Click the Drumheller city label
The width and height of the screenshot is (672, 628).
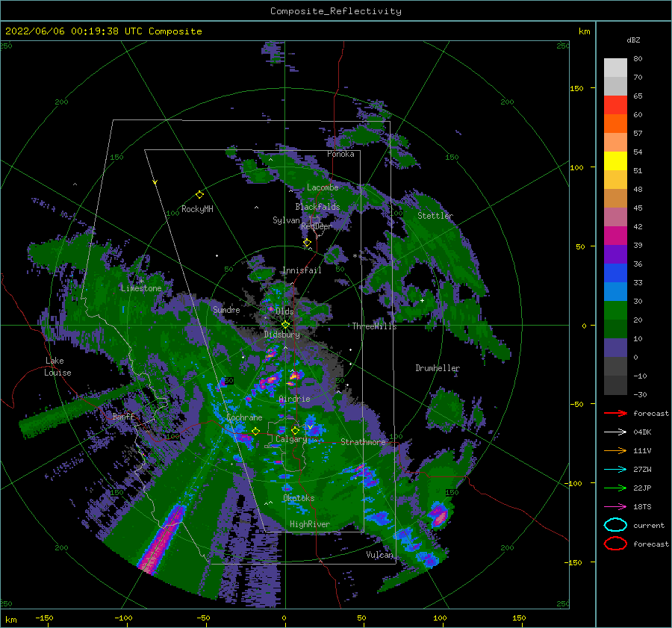point(438,368)
